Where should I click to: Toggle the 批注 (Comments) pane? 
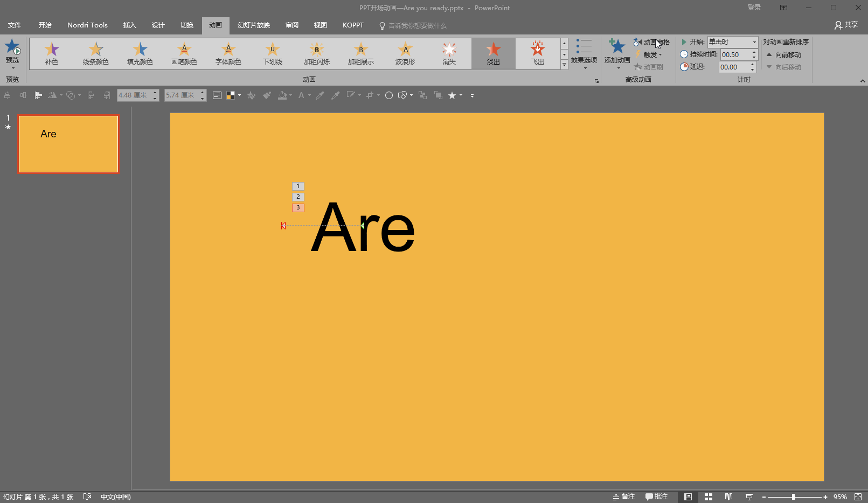coord(656,497)
